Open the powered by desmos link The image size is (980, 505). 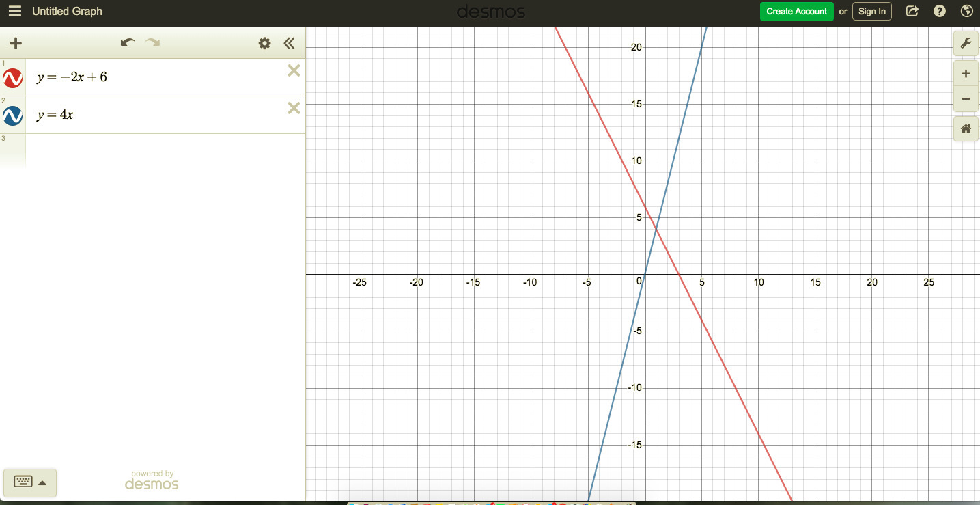(152, 480)
